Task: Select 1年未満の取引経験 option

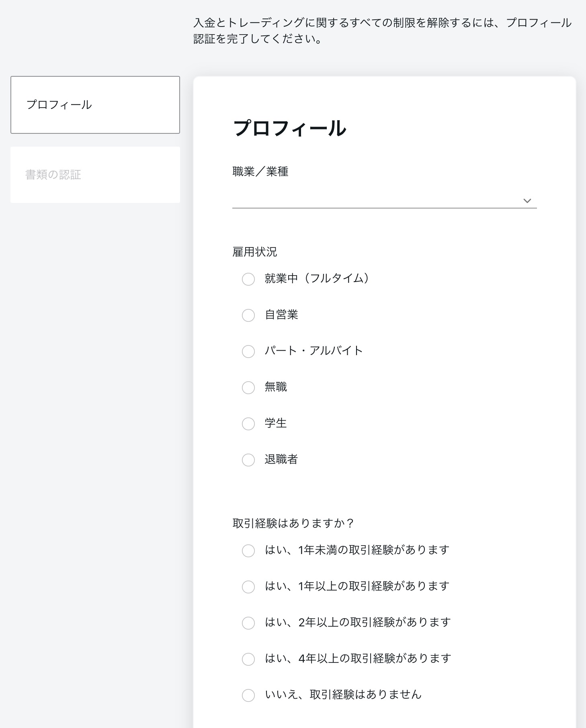Action: (x=248, y=551)
